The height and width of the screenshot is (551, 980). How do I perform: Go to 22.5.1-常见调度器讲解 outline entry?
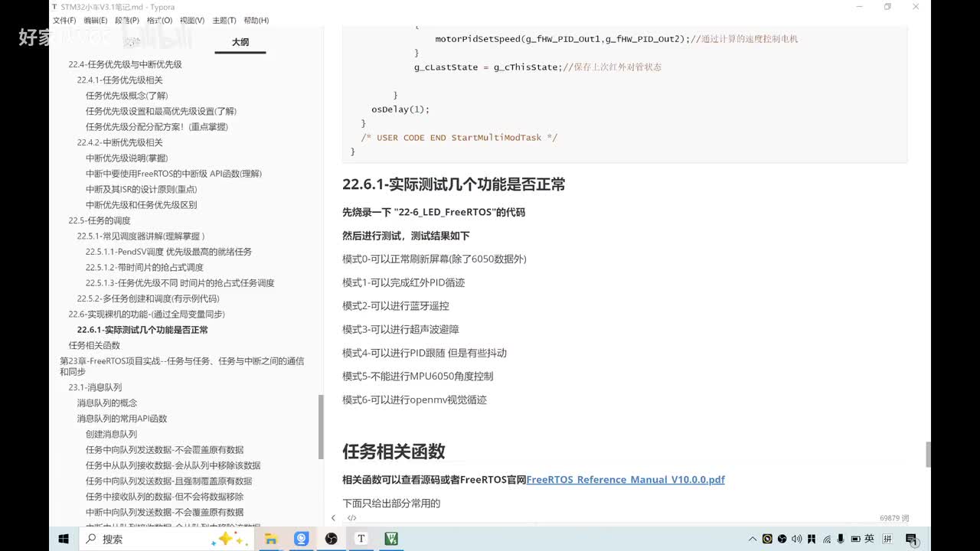click(141, 236)
